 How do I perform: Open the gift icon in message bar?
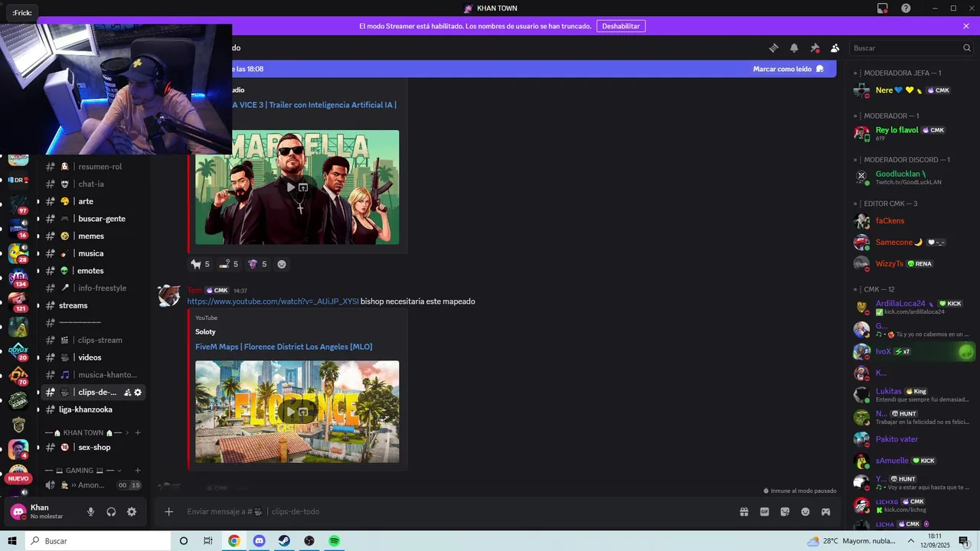pyautogui.click(x=743, y=512)
